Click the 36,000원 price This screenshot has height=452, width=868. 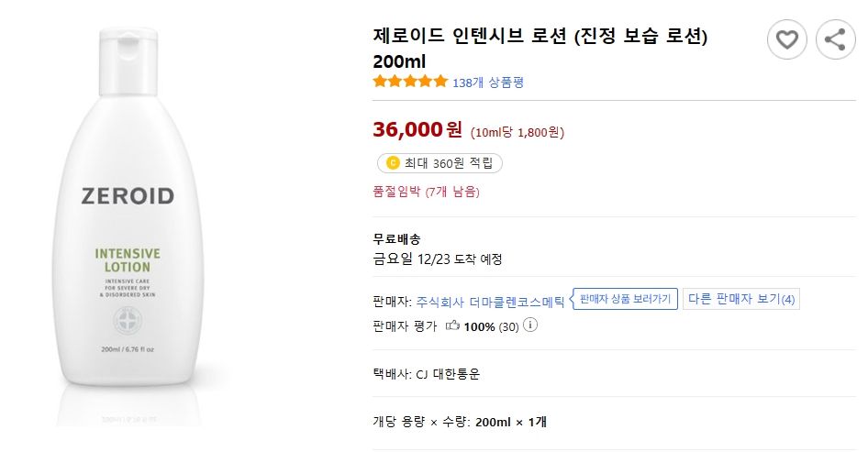pyautogui.click(x=417, y=130)
